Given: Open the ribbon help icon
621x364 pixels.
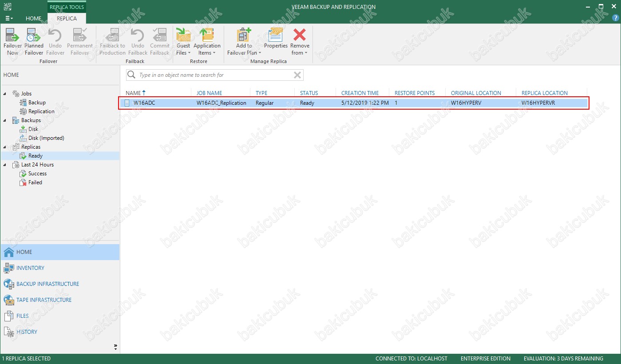Looking at the screenshot, I should coord(616,18).
